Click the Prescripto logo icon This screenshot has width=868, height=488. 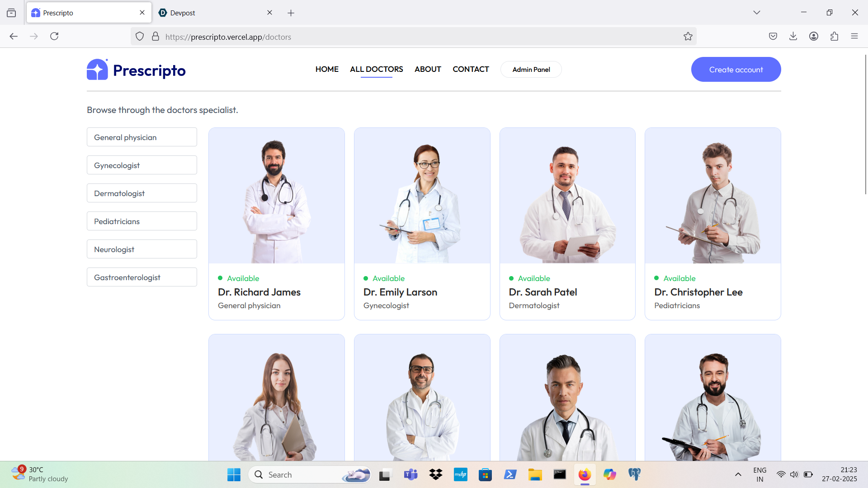[97, 70]
